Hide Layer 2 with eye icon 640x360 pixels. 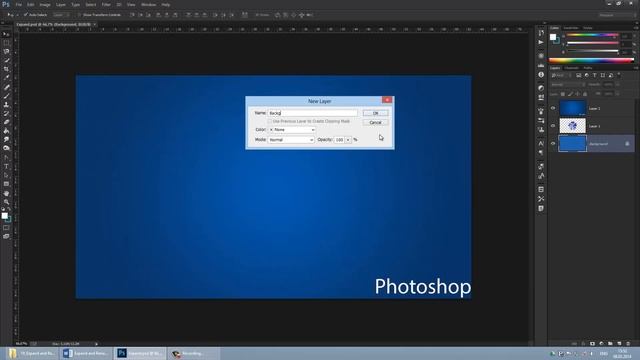point(553,108)
